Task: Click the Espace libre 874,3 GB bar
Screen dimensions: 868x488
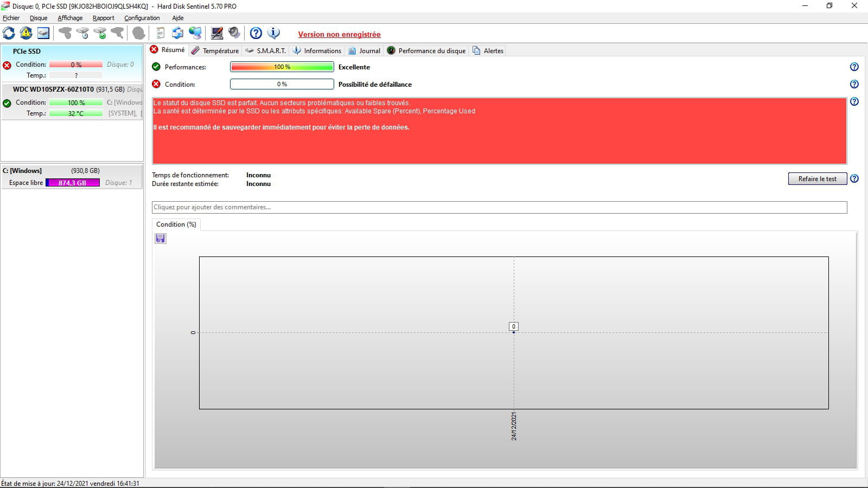Action: tap(73, 183)
